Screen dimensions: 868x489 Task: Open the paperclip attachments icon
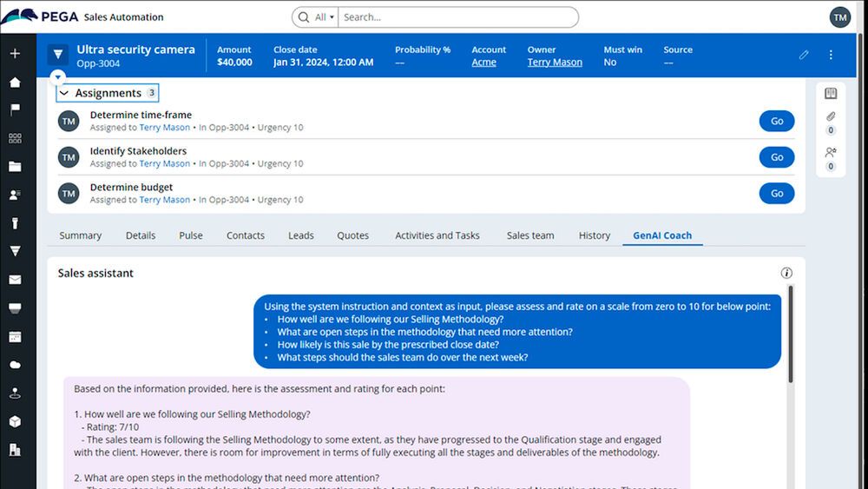[x=831, y=116]
